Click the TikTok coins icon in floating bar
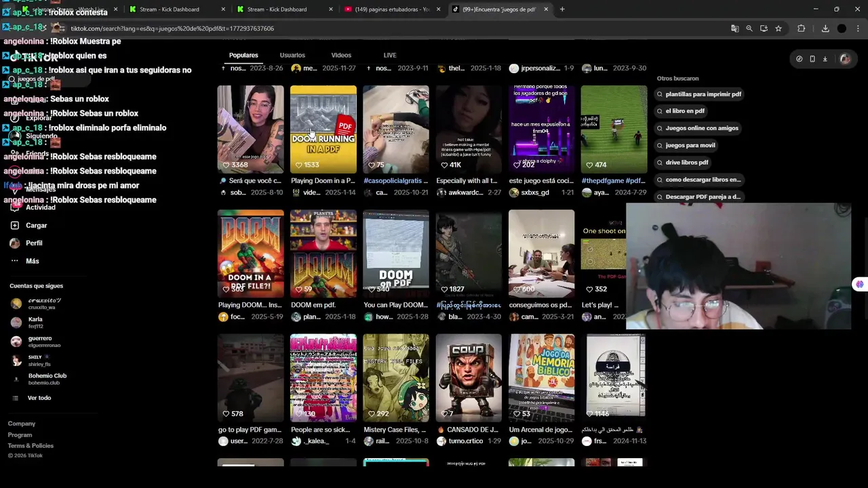Viewport: 868px width, 488px height. point(800,59)
